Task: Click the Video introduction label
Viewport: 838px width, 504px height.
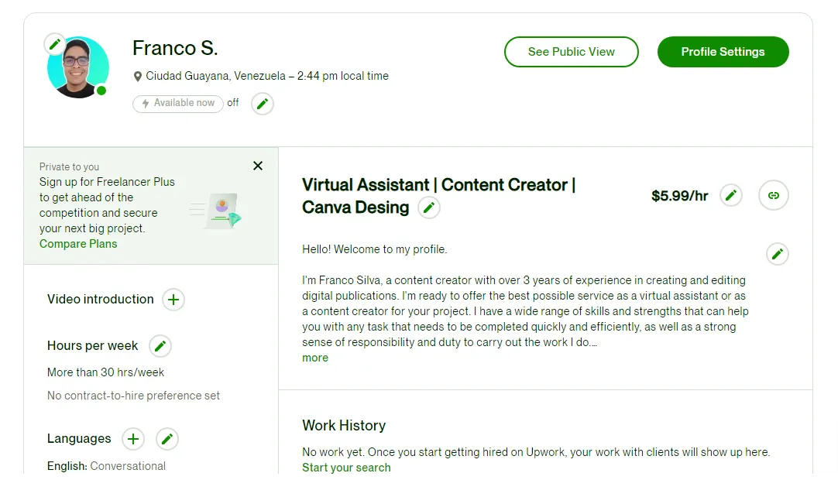Action: pos(101,300)
